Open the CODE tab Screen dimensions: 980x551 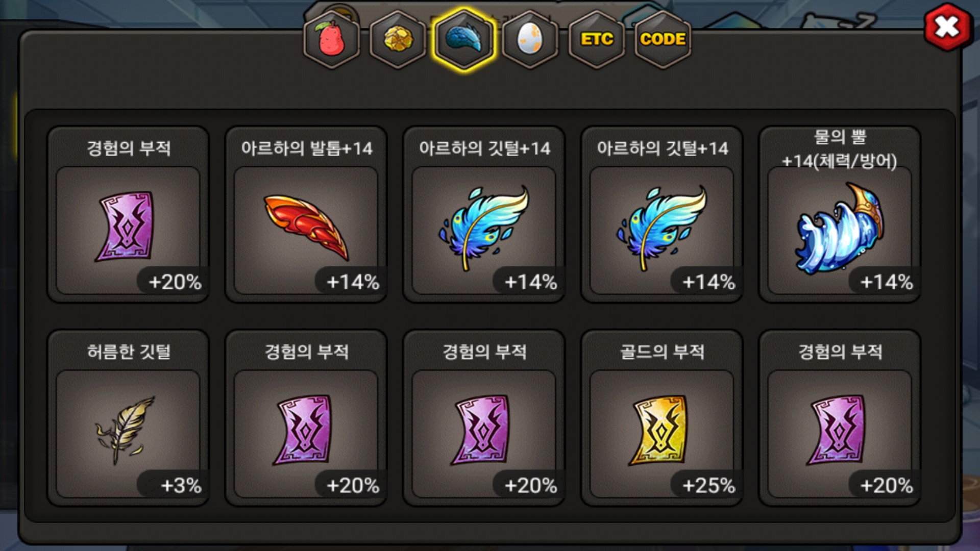(x=663, y=39)
